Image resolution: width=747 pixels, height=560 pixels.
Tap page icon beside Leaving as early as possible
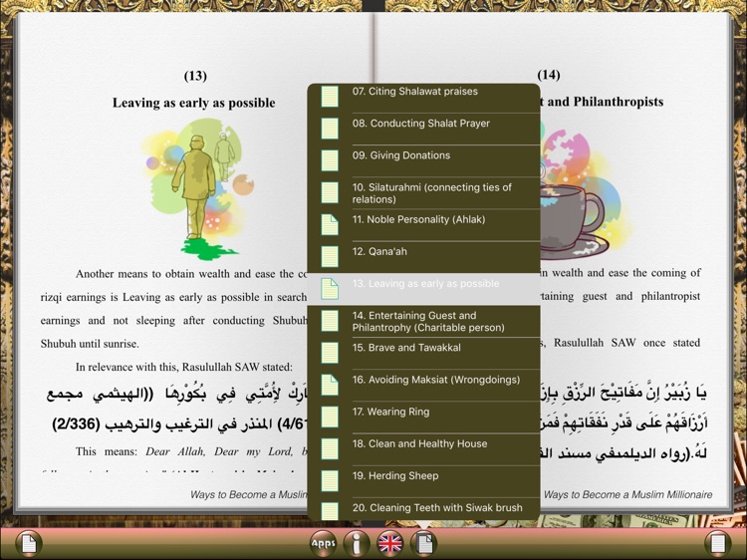click(x=330, y=289)
